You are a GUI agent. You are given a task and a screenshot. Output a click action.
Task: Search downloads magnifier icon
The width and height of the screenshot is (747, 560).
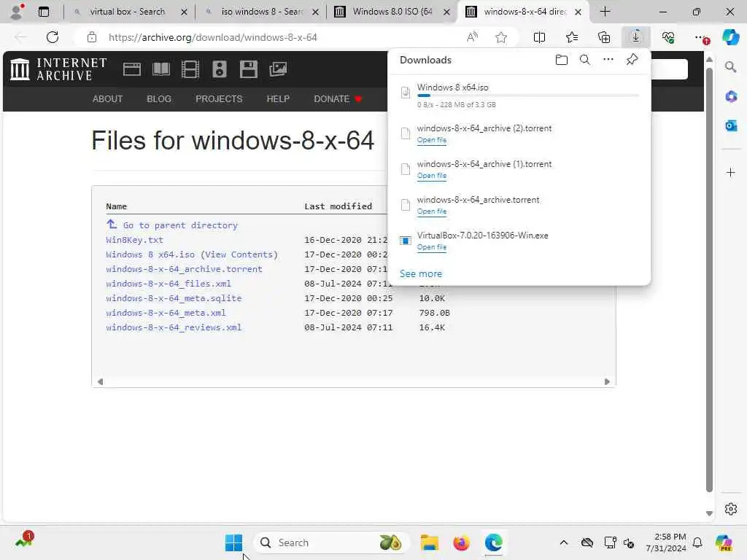coord(585,60)
